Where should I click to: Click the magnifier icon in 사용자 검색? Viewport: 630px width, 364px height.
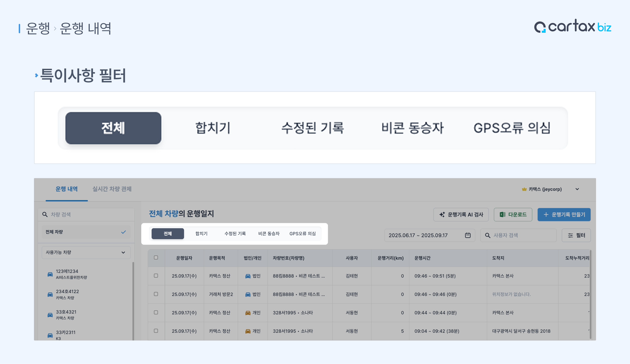[488, 235]
